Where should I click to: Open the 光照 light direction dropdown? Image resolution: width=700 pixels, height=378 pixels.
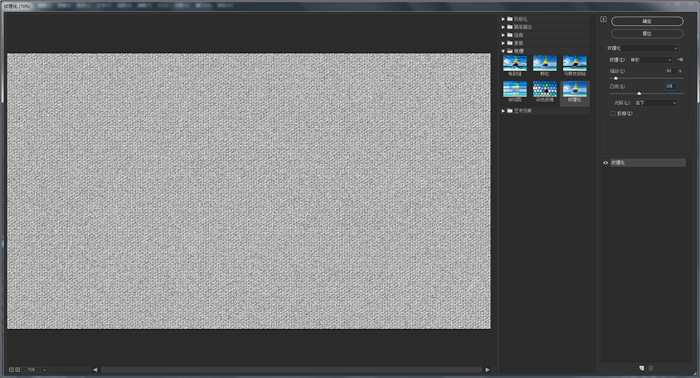click(655, 103)
